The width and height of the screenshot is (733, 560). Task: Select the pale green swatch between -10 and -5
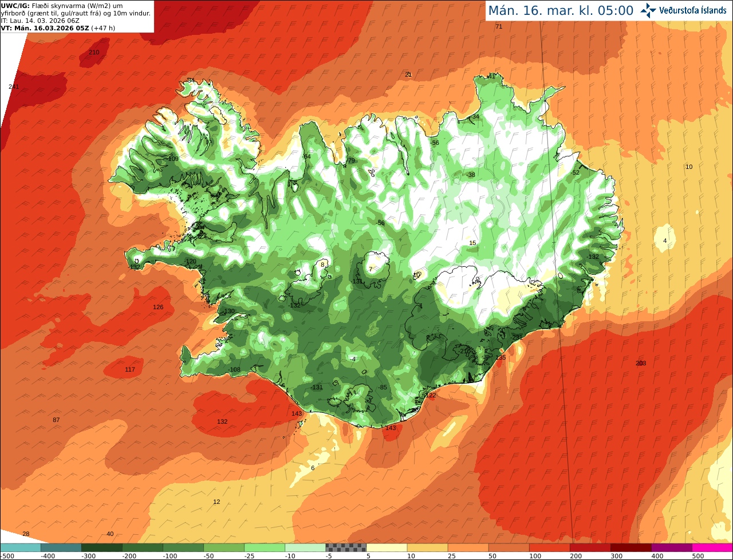coord(305,547)
